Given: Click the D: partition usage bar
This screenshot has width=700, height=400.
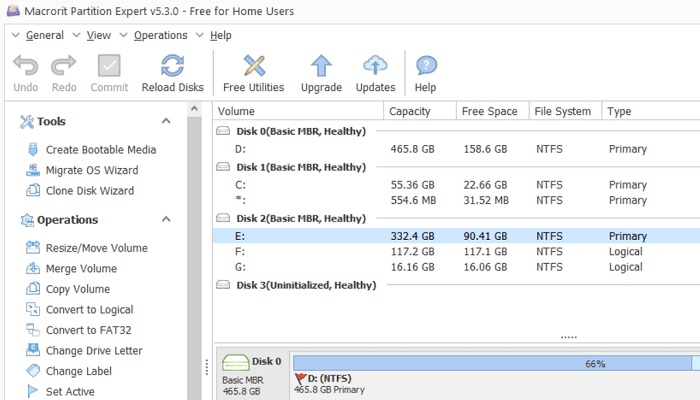Looking at the screenshot, I should tap(496, 364).
